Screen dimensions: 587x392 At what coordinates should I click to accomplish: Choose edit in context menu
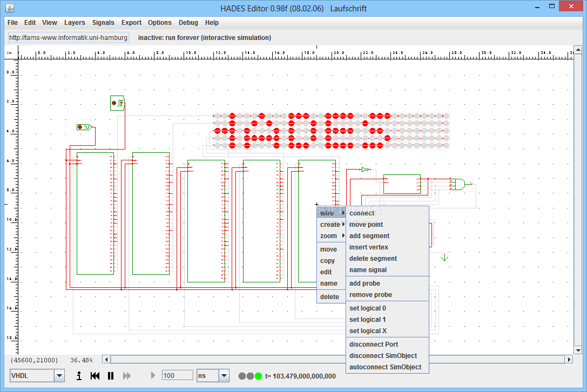pyautogui.click(x=332, y=272)
